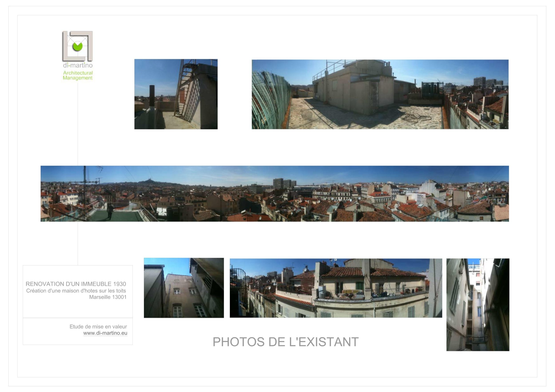Screen dimensions: 555x392
Task: Click the di-martino logo icon
Action: 78,46
